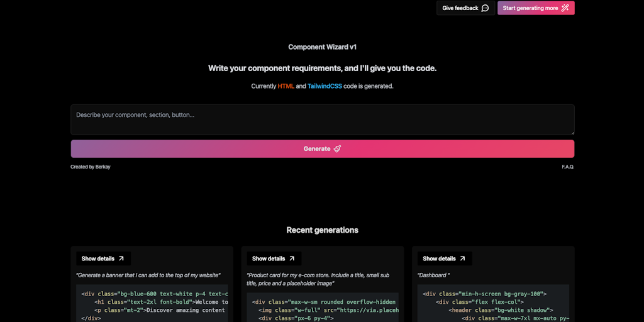The height and width of the screenshot is (322, 644).
Task: Click the speech bubble feedback icon
Action: point(485,8)
